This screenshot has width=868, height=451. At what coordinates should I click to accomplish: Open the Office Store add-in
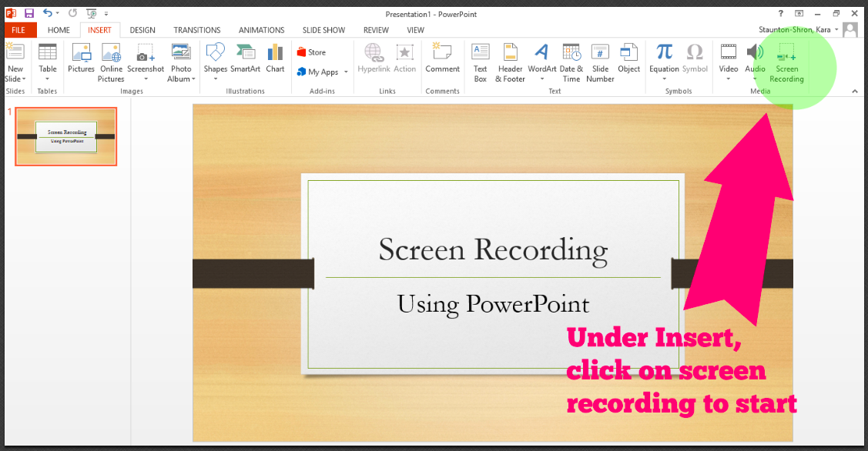pyautogui.click(x=311, y=52)
